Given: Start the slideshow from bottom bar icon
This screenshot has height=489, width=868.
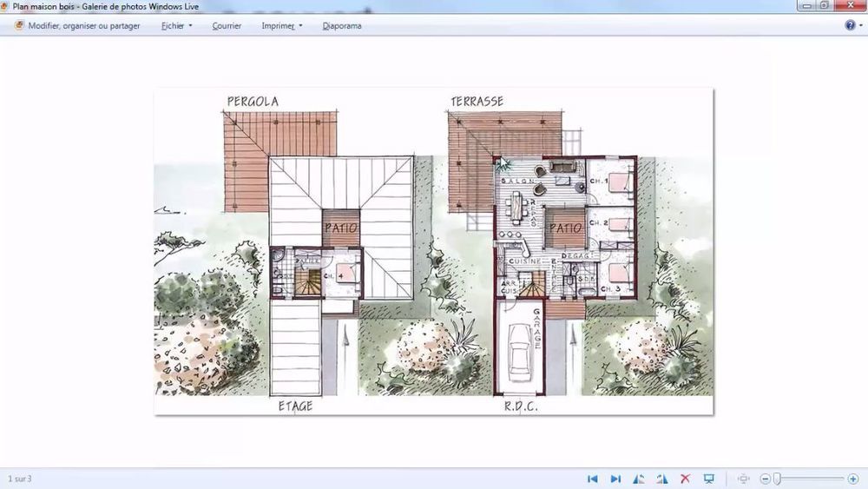Looking at the screenshot, I should pos(708,479).
